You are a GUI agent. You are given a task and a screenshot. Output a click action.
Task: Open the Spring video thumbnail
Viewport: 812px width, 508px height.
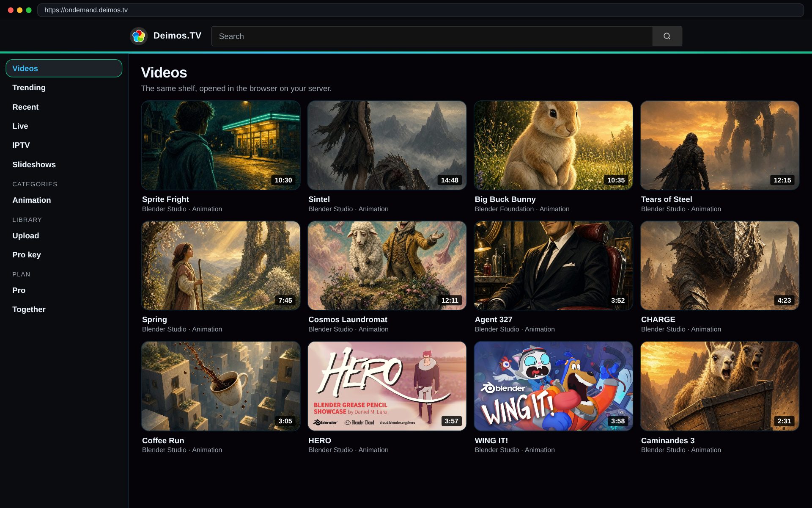point(221,265)
